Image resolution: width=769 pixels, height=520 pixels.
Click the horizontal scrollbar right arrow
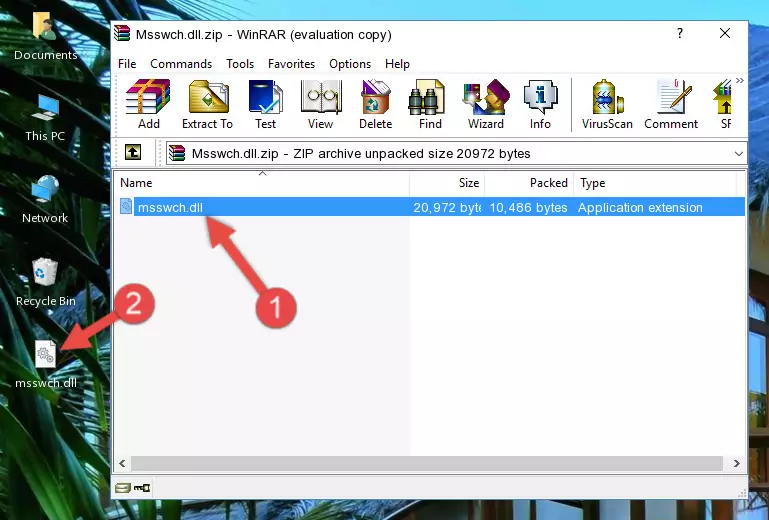pos(736,463)
